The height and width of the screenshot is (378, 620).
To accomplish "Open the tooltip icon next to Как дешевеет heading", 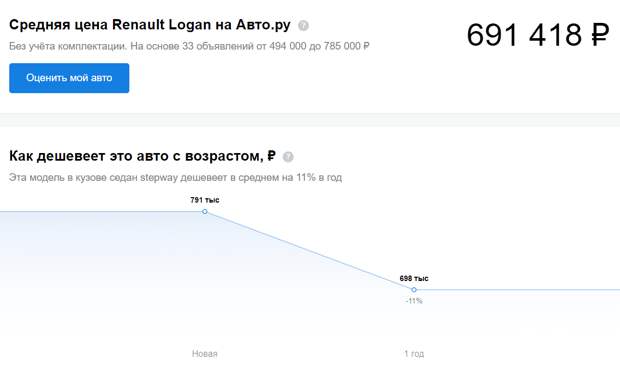I will (x=288, y=157).
